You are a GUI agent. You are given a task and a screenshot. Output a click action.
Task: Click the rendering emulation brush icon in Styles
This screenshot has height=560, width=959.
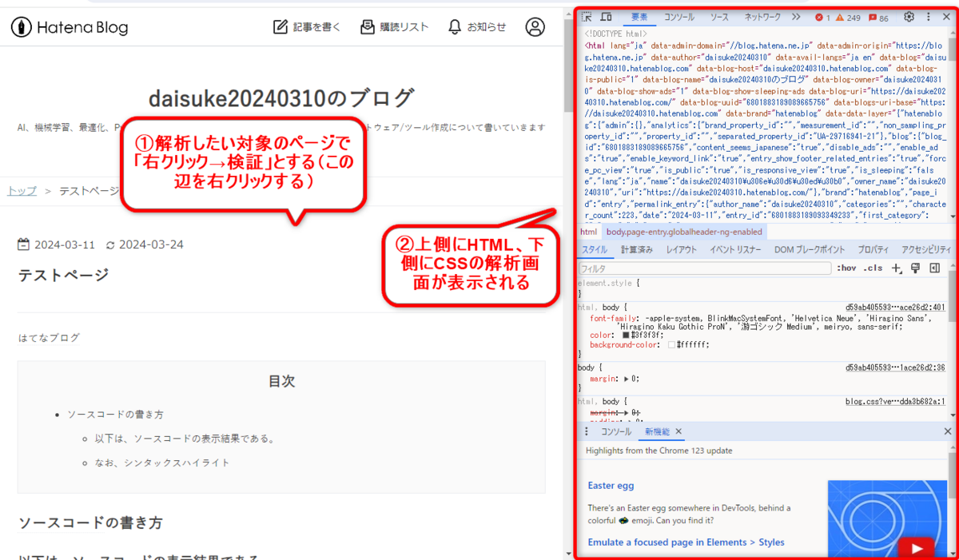[x=915, y=268]
